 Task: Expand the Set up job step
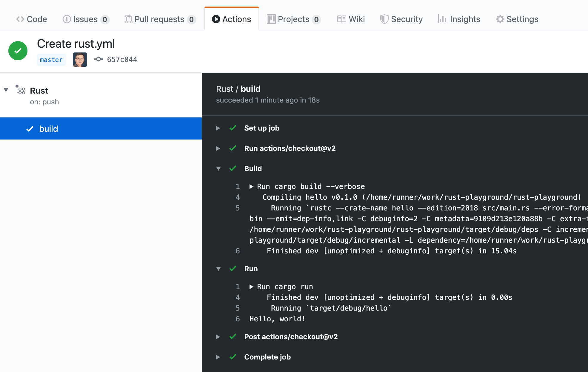click(x=218, y=128)
